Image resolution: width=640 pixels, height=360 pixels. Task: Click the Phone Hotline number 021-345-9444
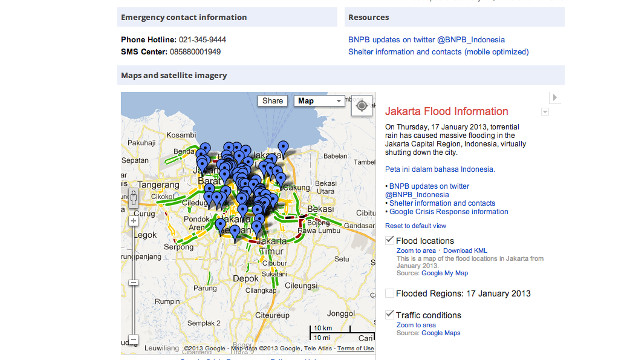pos(202,40)
